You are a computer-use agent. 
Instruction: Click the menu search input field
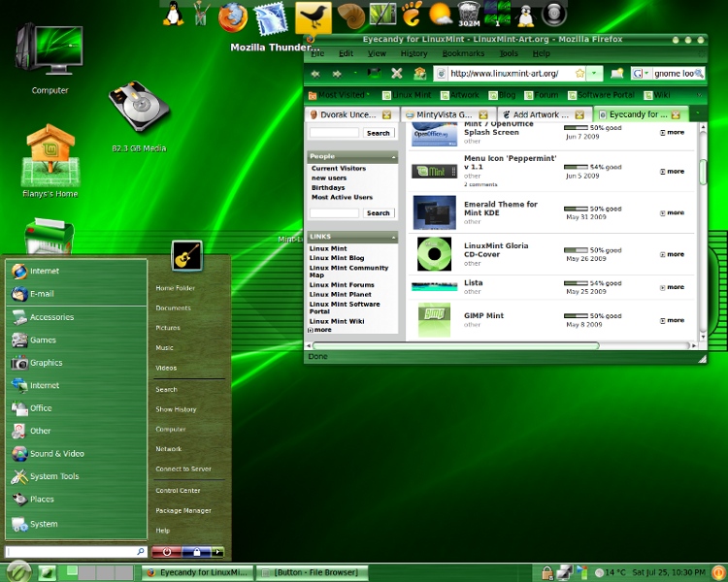coord(76,552)
